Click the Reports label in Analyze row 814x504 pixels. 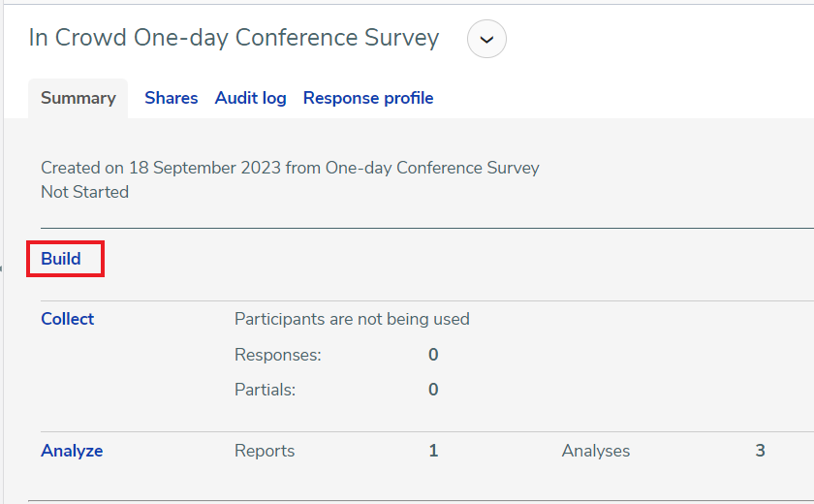pos(265,451)
